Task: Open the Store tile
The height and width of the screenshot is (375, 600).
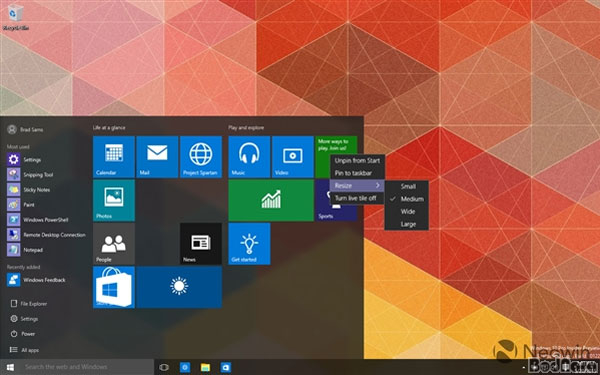Action: pos(114,287)
